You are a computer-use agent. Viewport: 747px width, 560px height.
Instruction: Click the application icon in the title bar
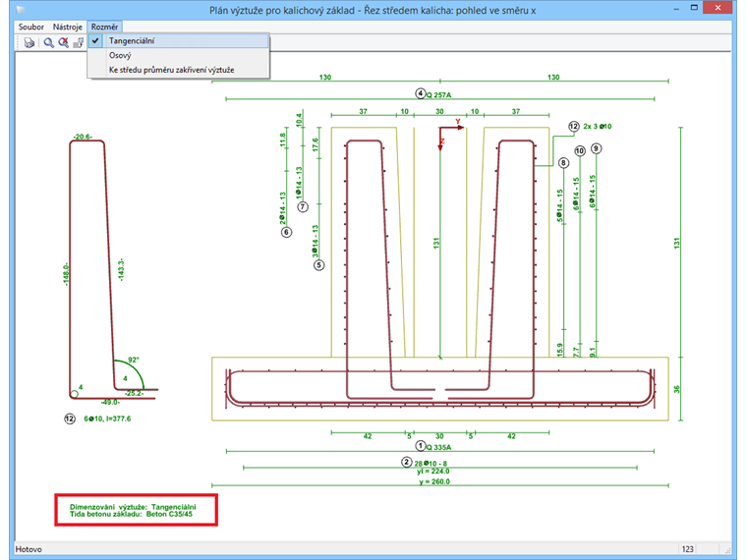coord(20,10)
